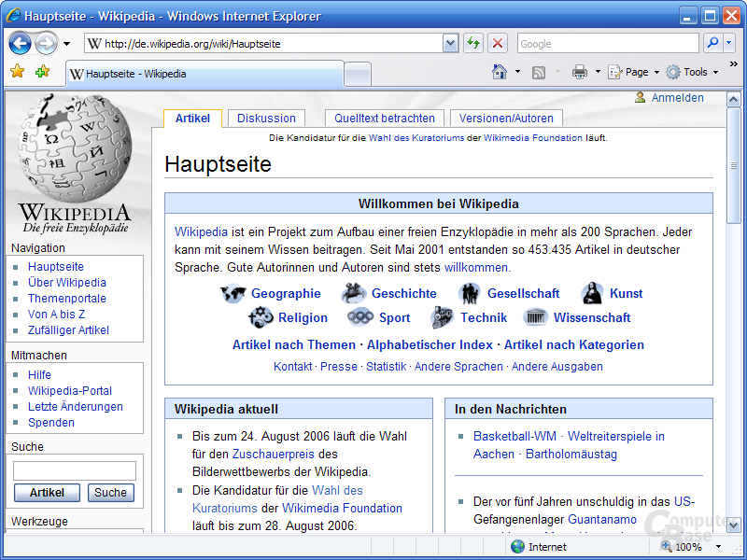Click the Religion symbols icon

(x=261, y=317)
